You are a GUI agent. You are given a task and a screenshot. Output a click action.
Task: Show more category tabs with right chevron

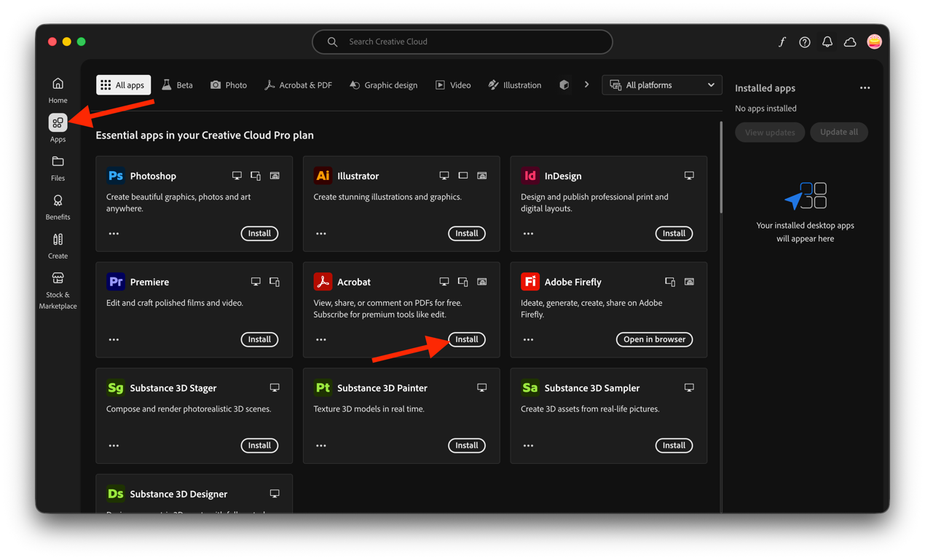(x=586, y=85)
